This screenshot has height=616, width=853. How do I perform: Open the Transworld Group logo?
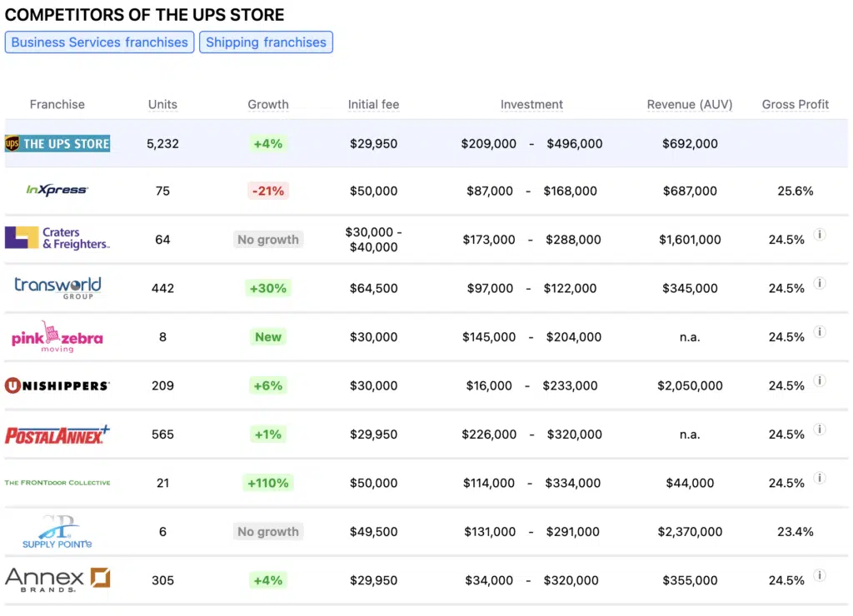click(57, 287)
